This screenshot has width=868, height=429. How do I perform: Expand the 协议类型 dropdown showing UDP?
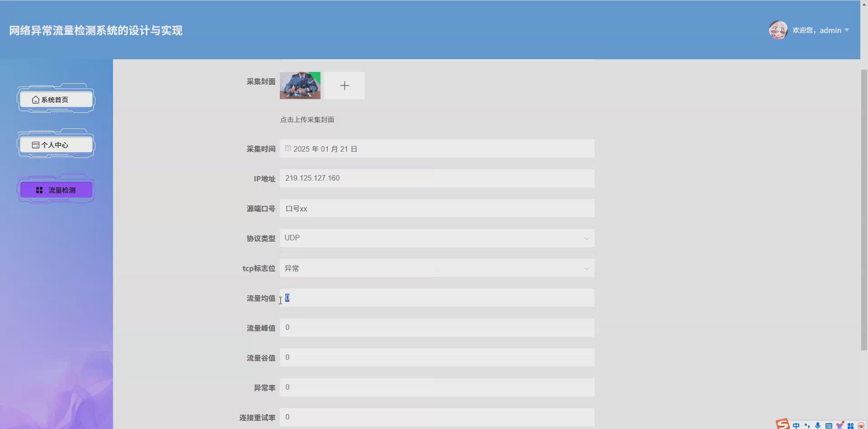(x=586, y=238)
